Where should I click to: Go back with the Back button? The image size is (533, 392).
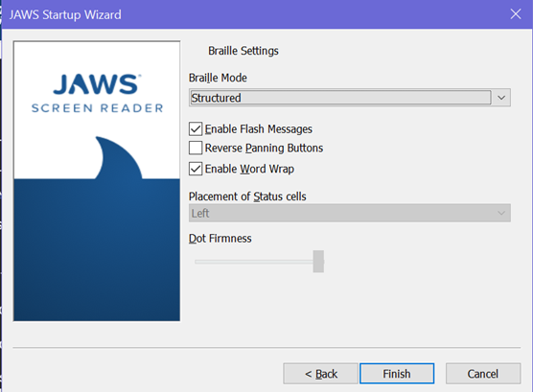pyautogui.click(x=320, y=374)
